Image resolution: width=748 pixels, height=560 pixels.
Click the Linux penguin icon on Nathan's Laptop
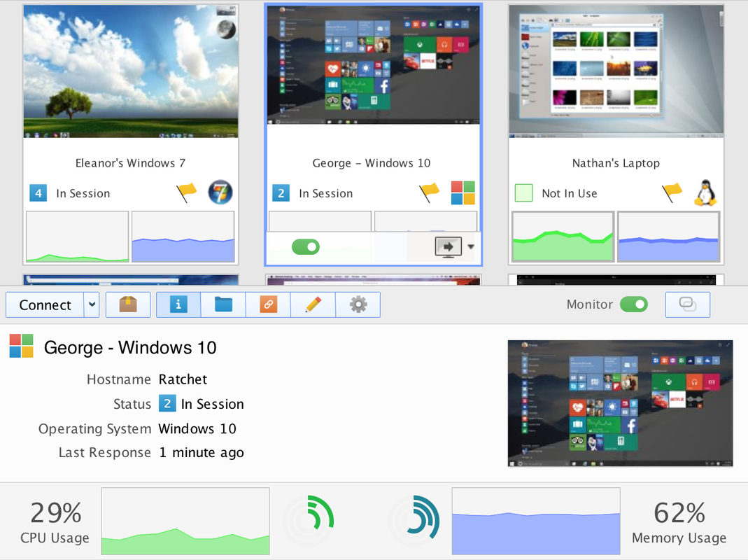pos(706,193)
